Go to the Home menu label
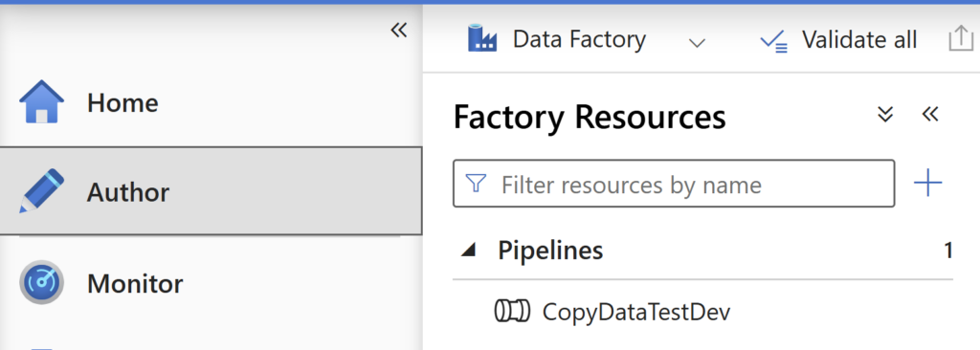The height and width of the screenshot is (350, 980). 122,102
